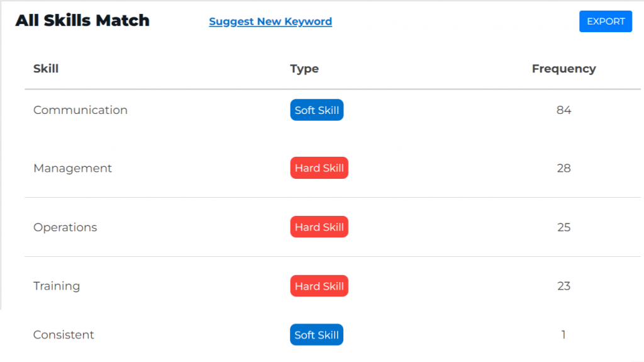The height and width of the screenshot is (362, 644).
Task: Click the Hard Skill badge for Operations
Action: click(x=319, y=227)
